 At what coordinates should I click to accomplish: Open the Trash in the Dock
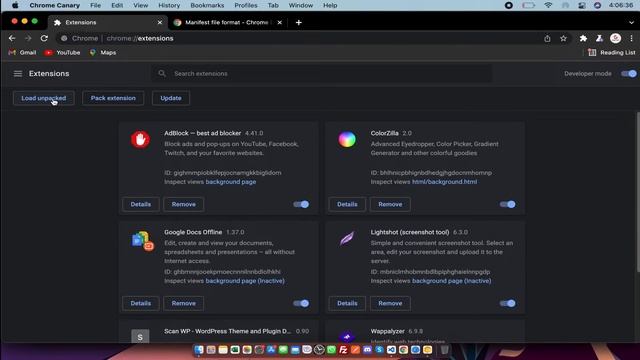445,349
